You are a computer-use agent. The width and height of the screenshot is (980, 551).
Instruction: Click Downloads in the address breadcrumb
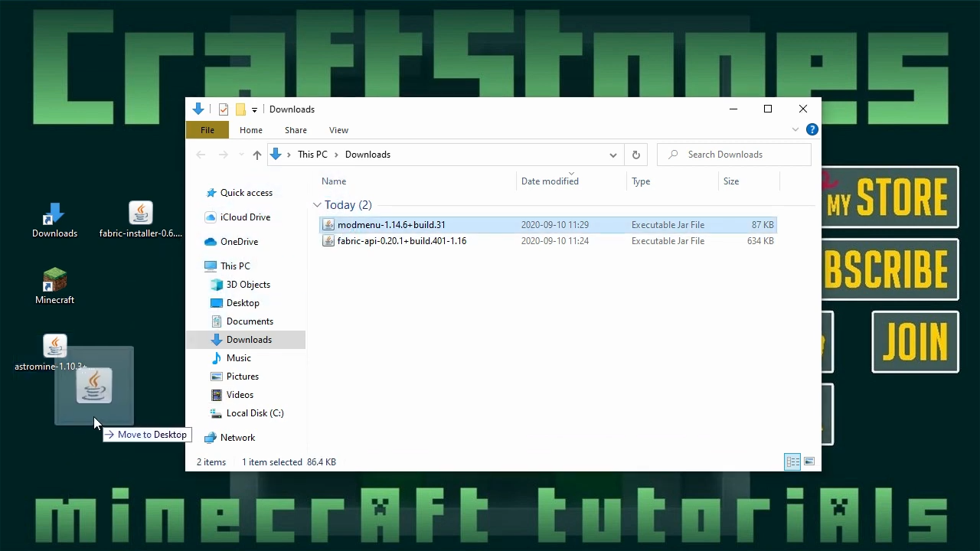point(367,155)
